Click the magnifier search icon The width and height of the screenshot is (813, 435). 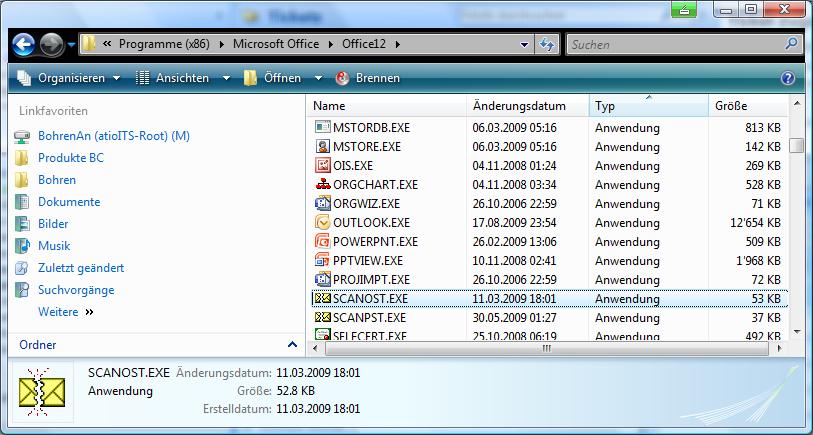(x=791, y=44)
